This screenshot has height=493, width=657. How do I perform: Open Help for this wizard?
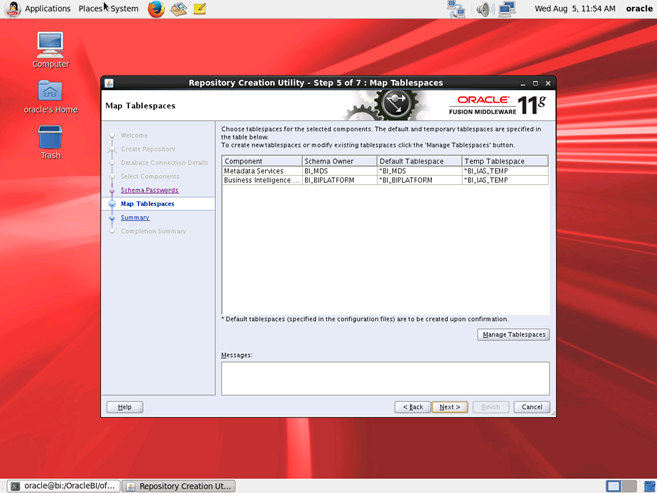click(124, 407)
